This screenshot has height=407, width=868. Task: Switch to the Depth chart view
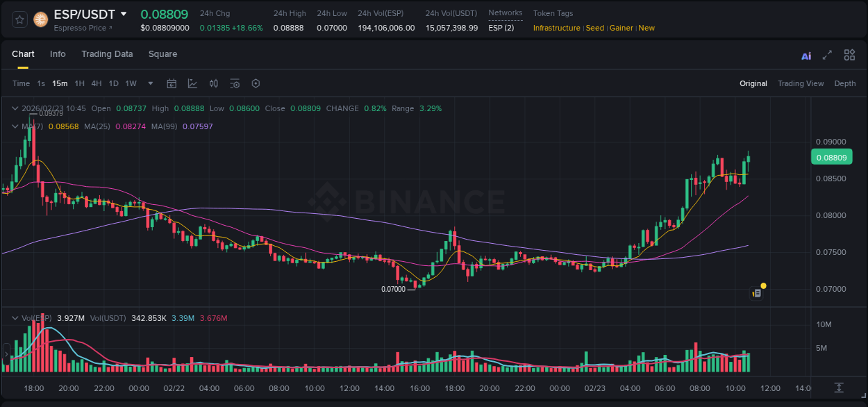(x=845, y=83)
